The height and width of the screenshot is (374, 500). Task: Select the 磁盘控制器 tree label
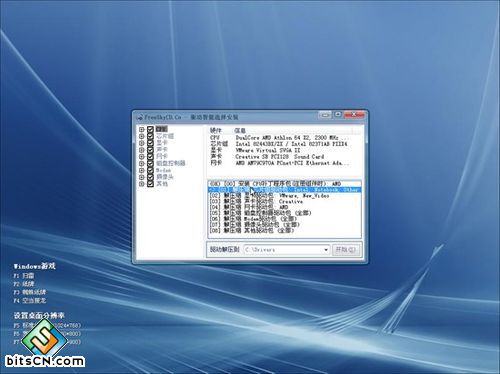point(170,164)
